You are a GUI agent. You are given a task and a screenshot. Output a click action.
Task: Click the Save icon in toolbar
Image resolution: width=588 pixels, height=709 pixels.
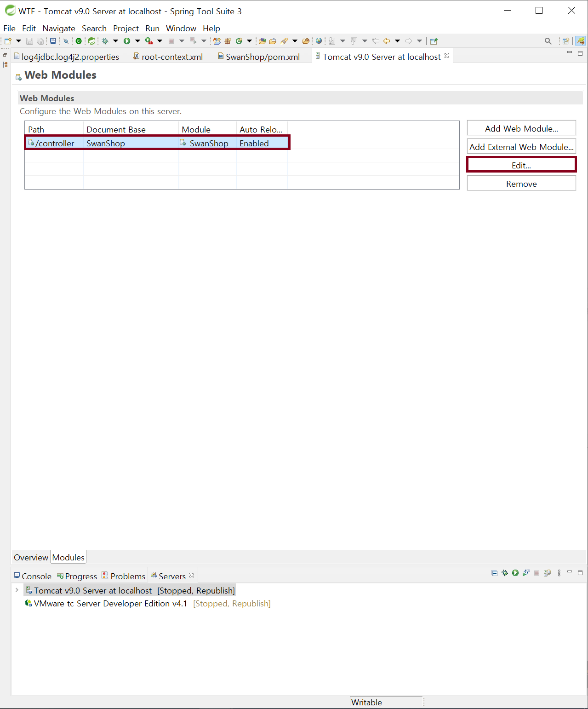pyautogui.click(x=29, y=41)
